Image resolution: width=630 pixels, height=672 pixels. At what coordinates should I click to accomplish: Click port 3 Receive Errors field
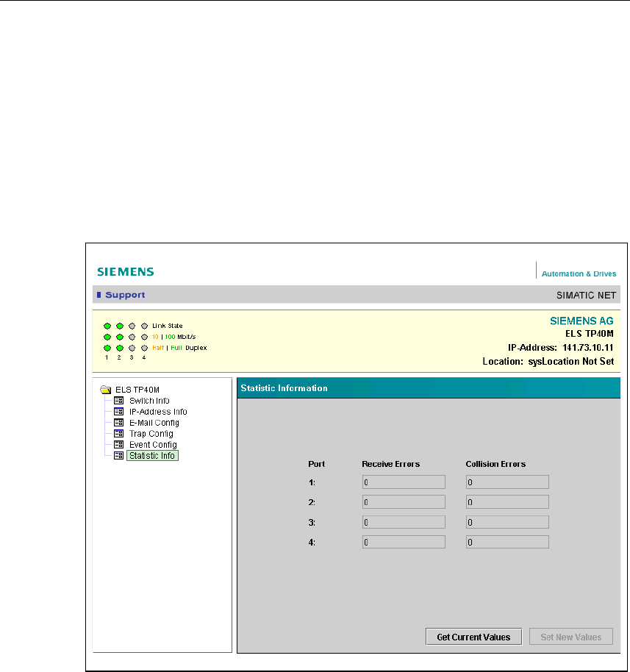(404, 522)
